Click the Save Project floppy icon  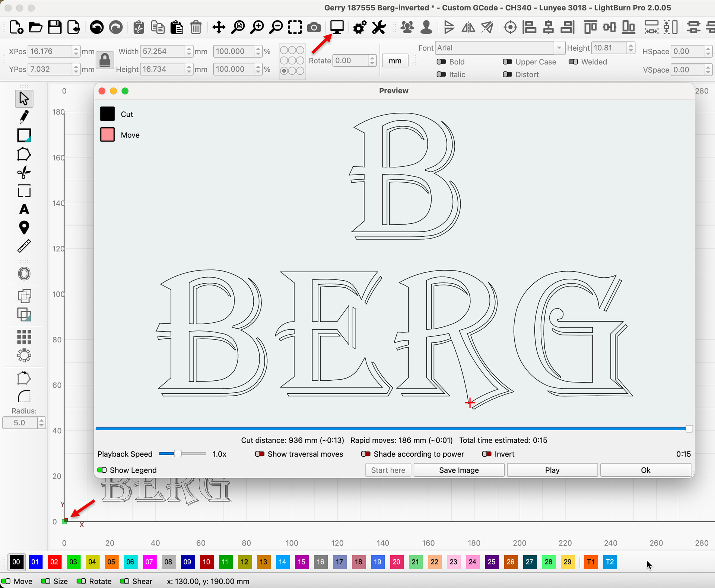click(54, 27)
